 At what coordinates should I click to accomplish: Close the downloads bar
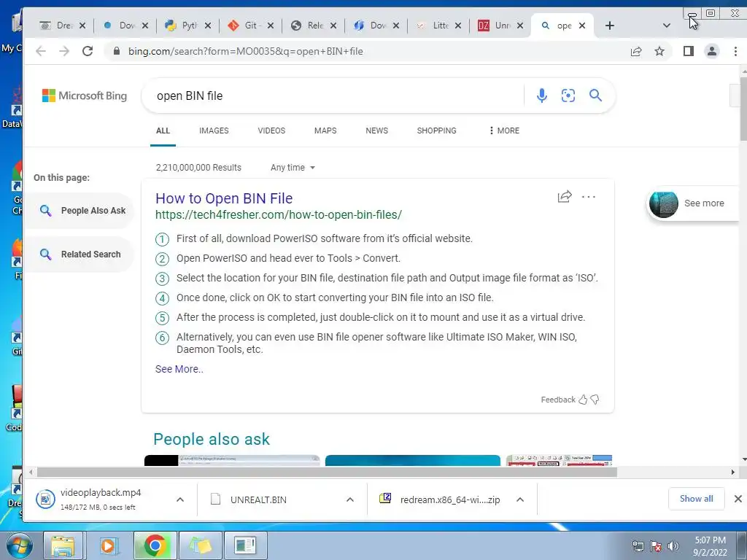point(738,499)
